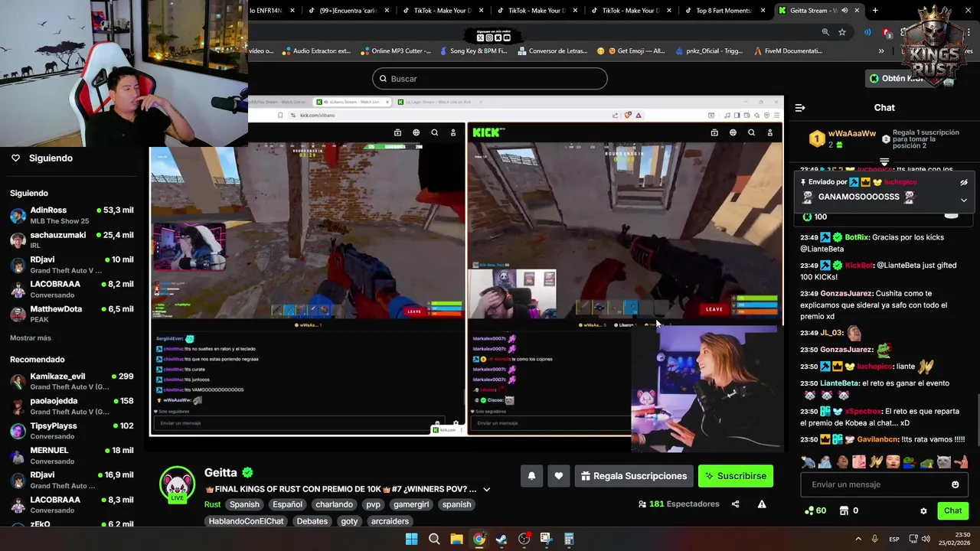Click the Buscar search field
The width and height of the screenshot is (980, 551).
[490, 79]
